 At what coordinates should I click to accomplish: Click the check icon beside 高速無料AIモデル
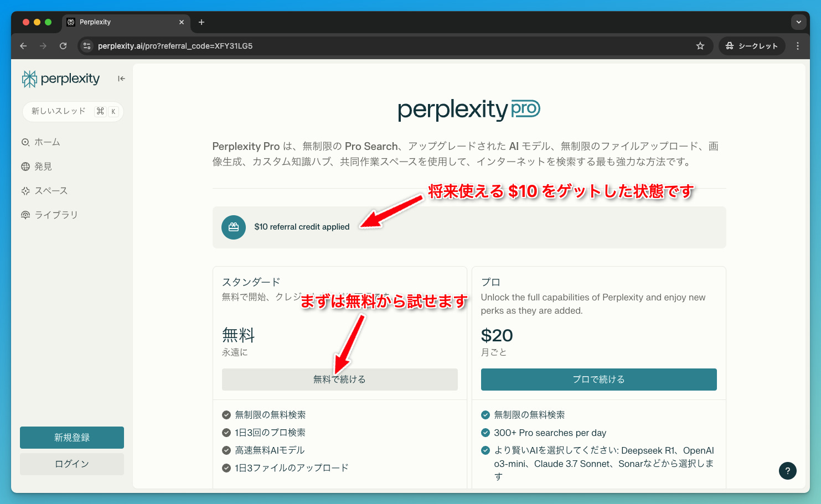point(226,450)
